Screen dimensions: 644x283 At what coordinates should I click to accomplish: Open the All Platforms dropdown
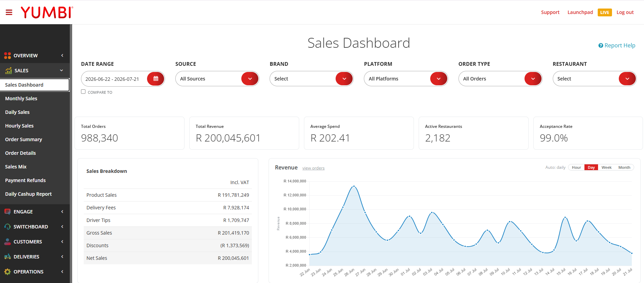click(x=406, y=79)
